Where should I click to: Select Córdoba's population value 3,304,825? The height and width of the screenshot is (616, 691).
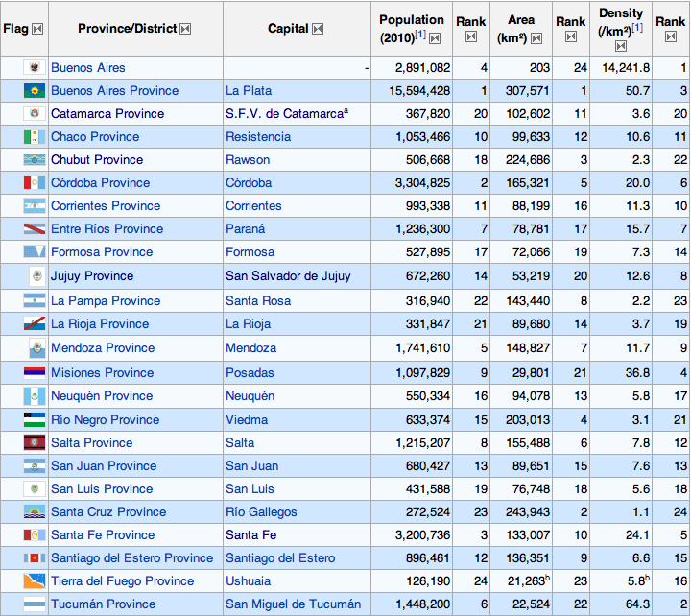(x=422, y=183)
